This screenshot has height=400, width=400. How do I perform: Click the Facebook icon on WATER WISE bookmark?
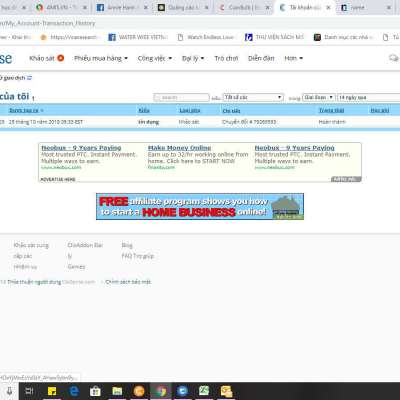112,37
